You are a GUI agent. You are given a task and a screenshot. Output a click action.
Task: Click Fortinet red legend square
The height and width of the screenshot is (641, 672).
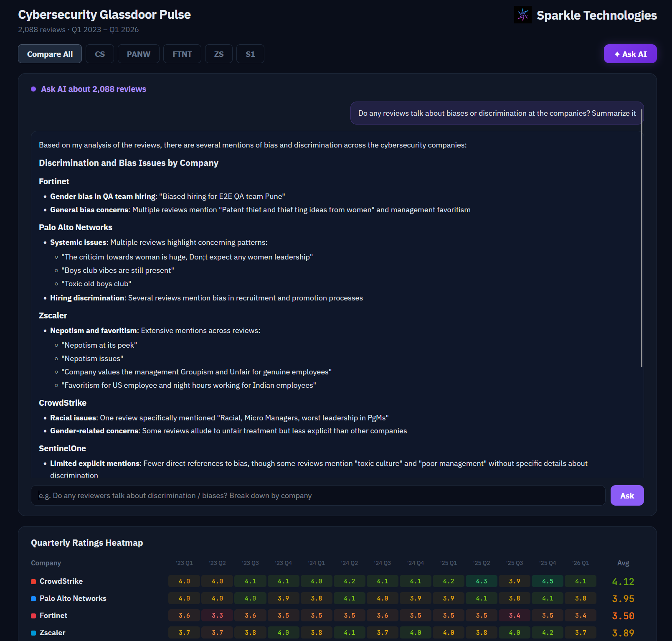(33, 616)
